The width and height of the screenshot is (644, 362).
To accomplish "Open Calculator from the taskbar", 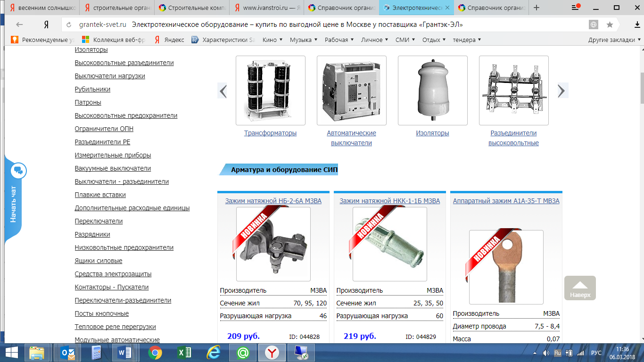I will pos(97,352).
